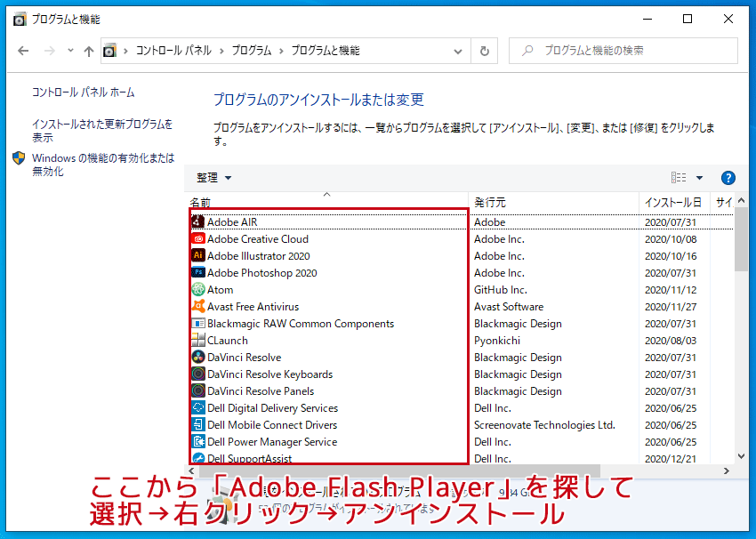
Task: Click the Adobe Illustrator 2020 icon
Action: pyautogui.click(x=200, y=255)
